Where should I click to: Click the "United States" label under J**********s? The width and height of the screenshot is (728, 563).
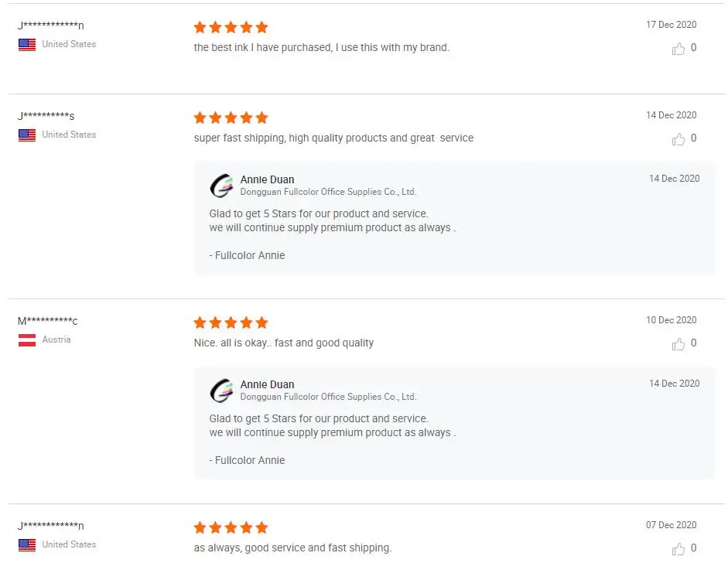point(69,135)
